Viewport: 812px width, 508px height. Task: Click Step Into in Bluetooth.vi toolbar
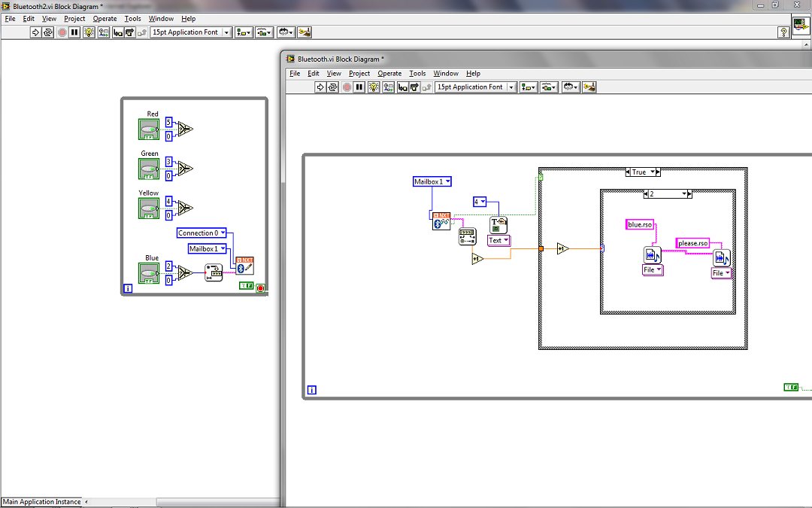point(403,87)
